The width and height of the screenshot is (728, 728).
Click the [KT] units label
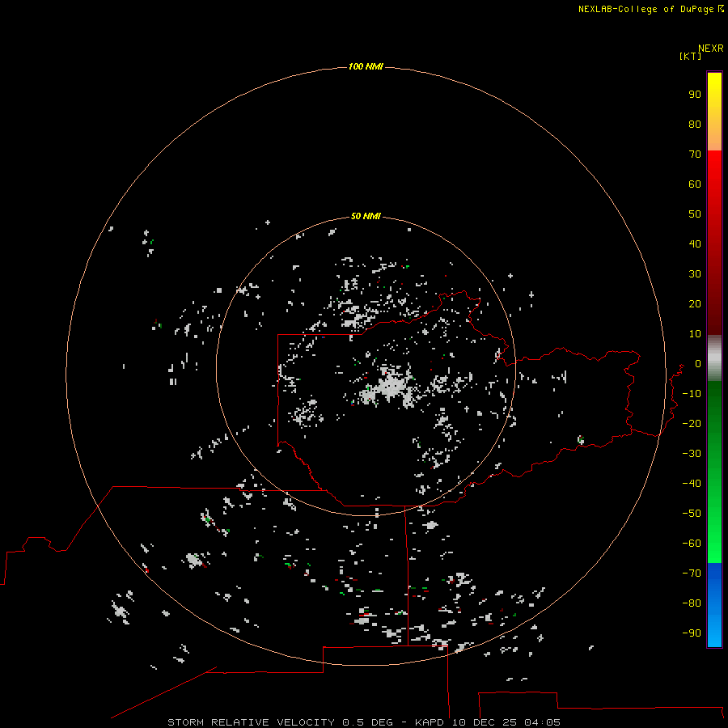pos(690,56)
